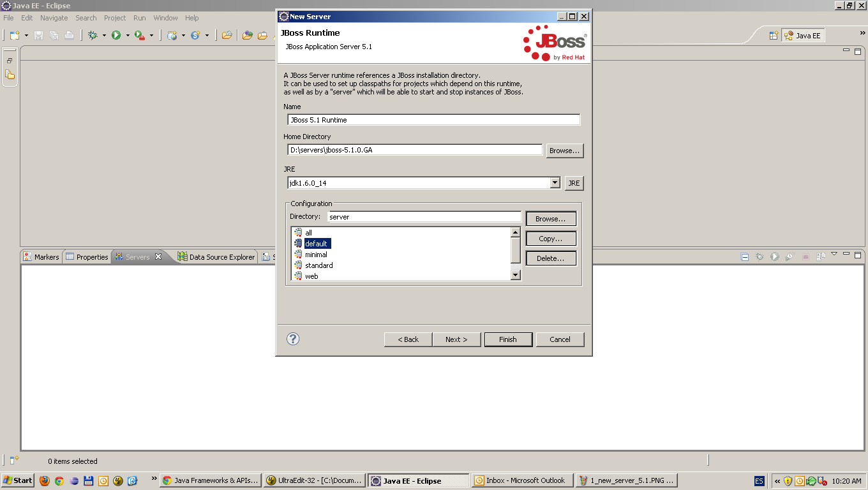Viewport: 868px width, 490px height.
Task: Click the Save All icon in the toolbar
Action: click(54, 36)
